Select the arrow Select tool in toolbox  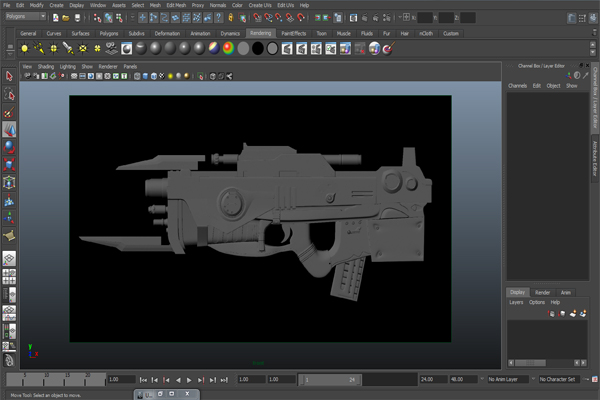tap(9, 76)
